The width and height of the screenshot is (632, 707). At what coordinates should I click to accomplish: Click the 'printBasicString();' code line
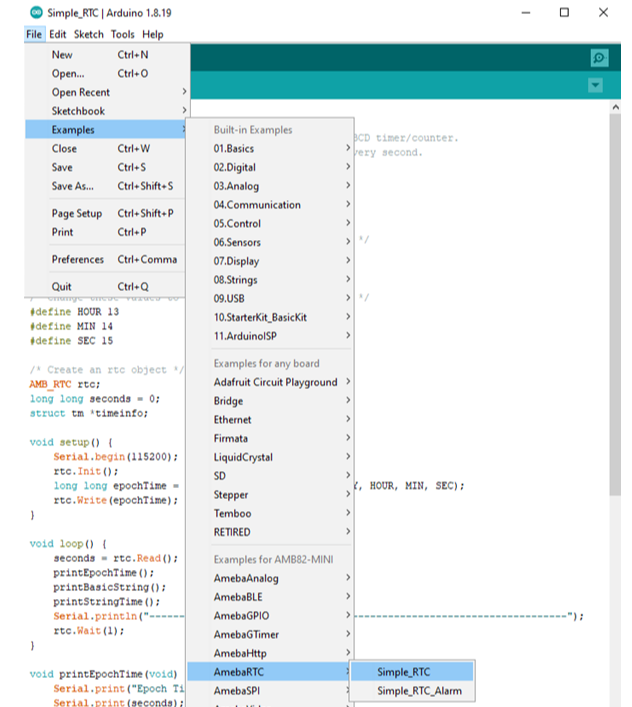110,588
